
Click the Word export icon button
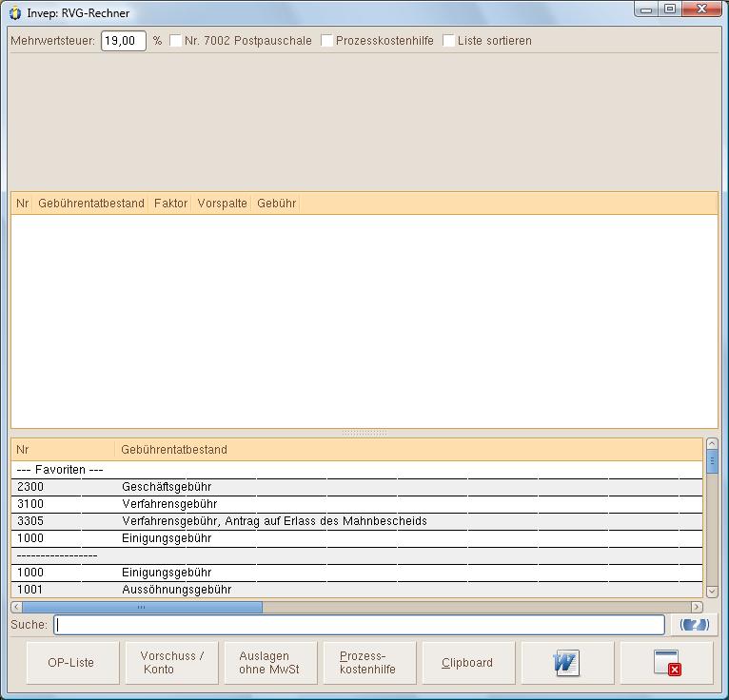(567, 663)
